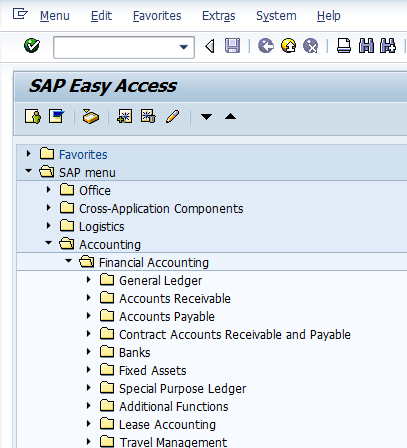
Task: Expand the Logistics folder arrow
Action: click(49, 226)
